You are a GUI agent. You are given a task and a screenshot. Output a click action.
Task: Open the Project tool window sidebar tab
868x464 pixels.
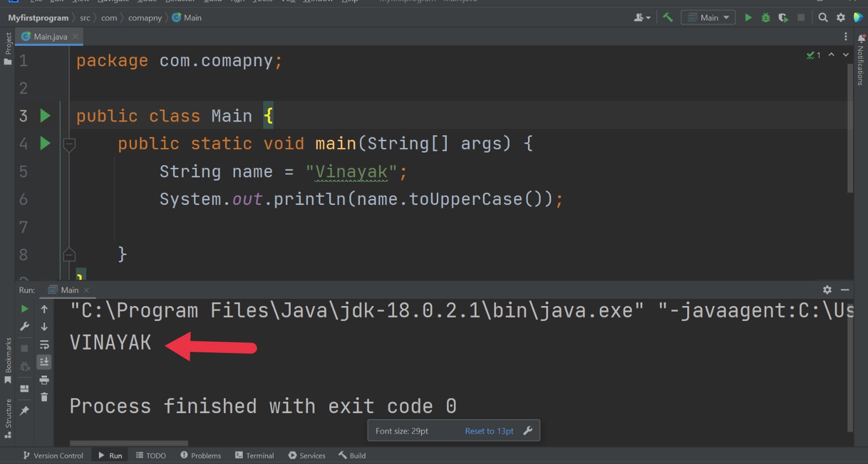tap(8, 49)
